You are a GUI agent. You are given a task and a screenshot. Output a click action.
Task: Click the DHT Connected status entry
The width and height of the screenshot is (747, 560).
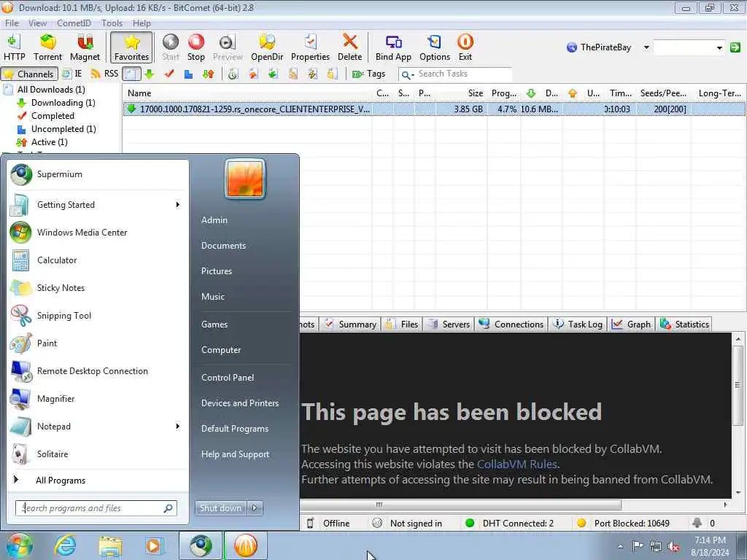pyautogui.click(x=510, y=524)
